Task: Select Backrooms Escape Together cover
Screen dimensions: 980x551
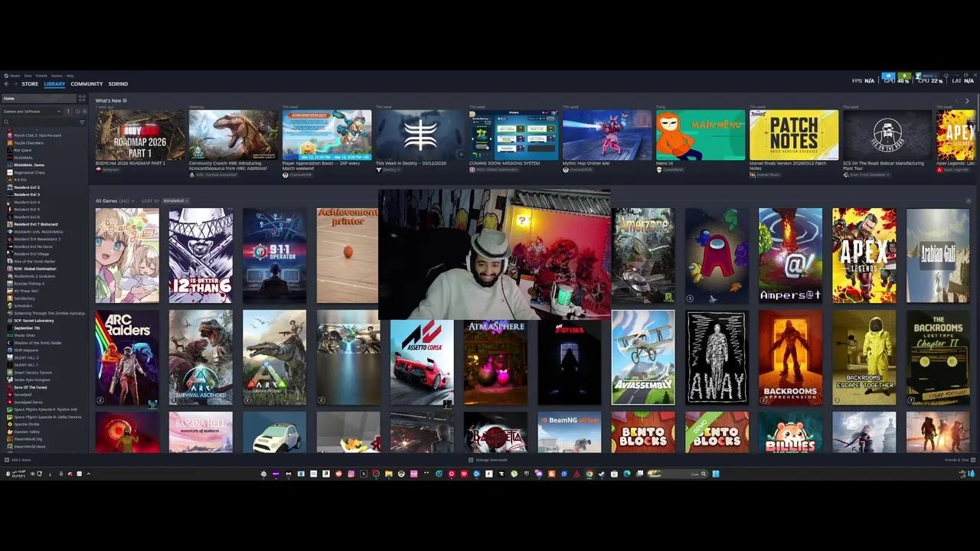Action: (x=864, y=357)
